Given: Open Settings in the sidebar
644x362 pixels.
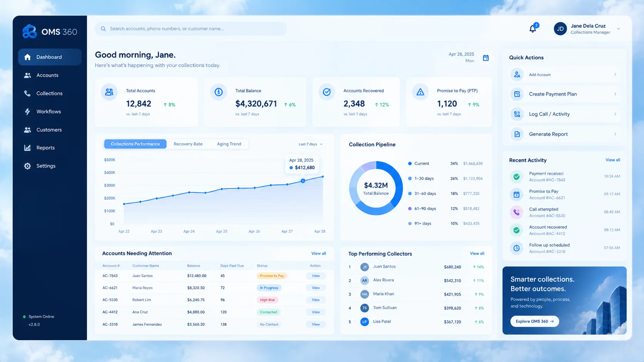Looking at the screenshot, I should (x=50, y=166).
